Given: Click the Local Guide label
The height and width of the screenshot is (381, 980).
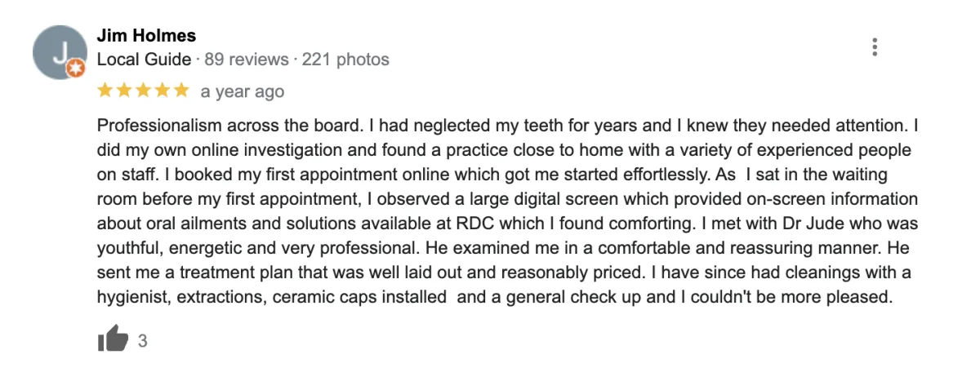Looking at the screenshot, I should pyautogui.click(x=144, y=60).
